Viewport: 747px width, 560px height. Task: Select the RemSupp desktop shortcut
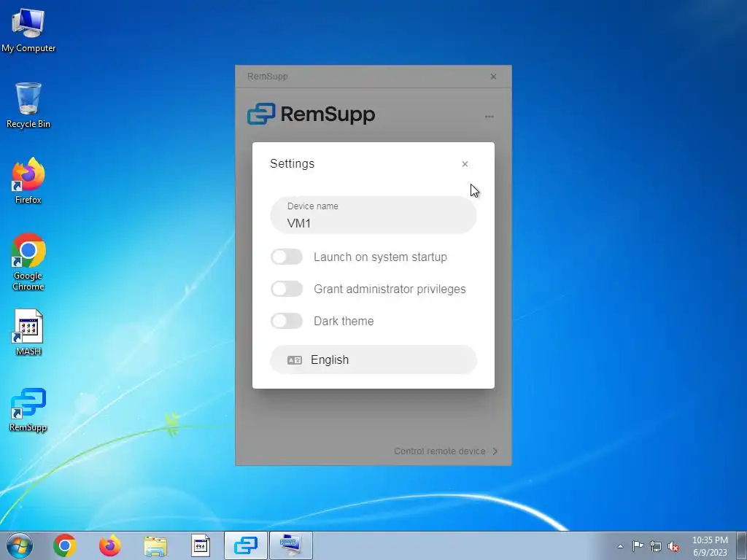[x=28, y=410]
